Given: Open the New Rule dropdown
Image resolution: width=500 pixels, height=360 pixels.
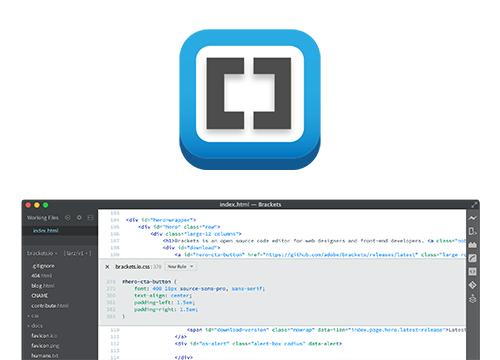Looking at the screenshot, I should tap(180, 267).
